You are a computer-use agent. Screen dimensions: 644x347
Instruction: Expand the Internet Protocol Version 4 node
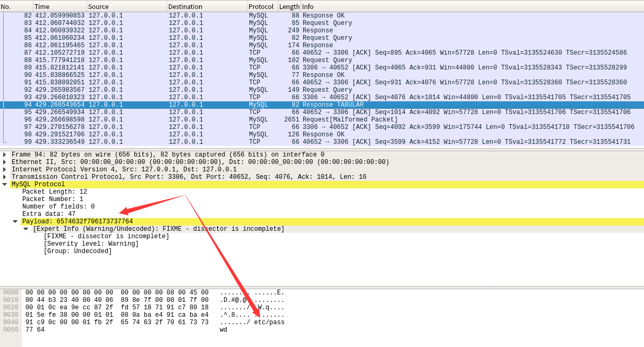(4, 170)
